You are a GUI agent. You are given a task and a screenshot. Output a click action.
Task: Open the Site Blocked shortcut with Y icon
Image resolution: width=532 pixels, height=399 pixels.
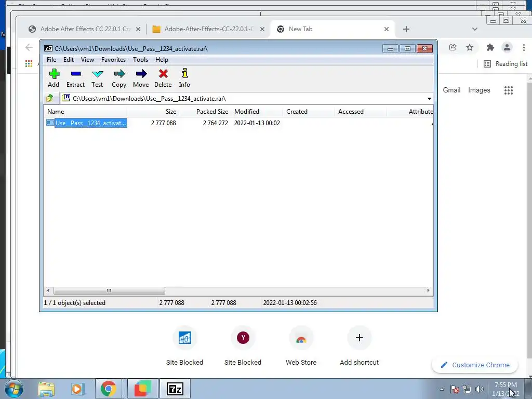click(243, 345)
